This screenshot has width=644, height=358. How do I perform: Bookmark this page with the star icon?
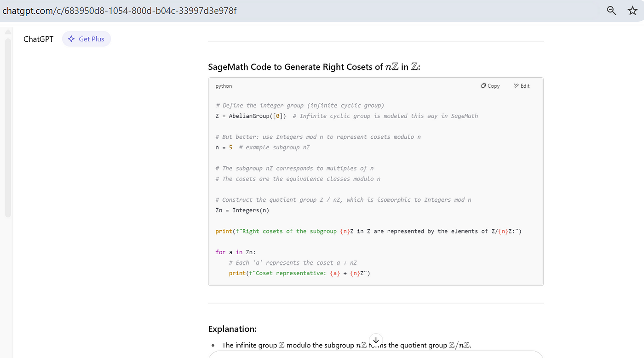(632, 11)
